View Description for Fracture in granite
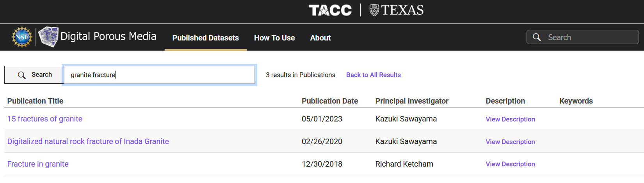 510,164
